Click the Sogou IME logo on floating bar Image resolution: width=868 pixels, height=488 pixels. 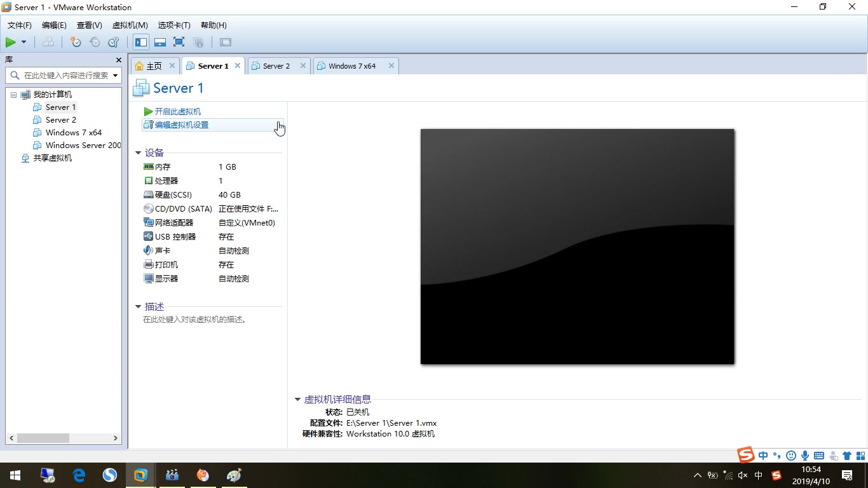point(746,455)
